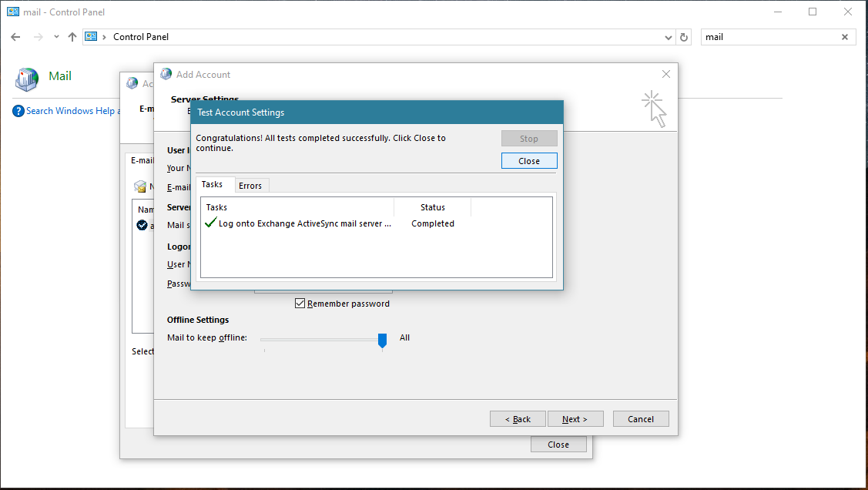
Task: Click the Mail to keep offline slider
Action: pyautogui.click(x=382, y=339)
